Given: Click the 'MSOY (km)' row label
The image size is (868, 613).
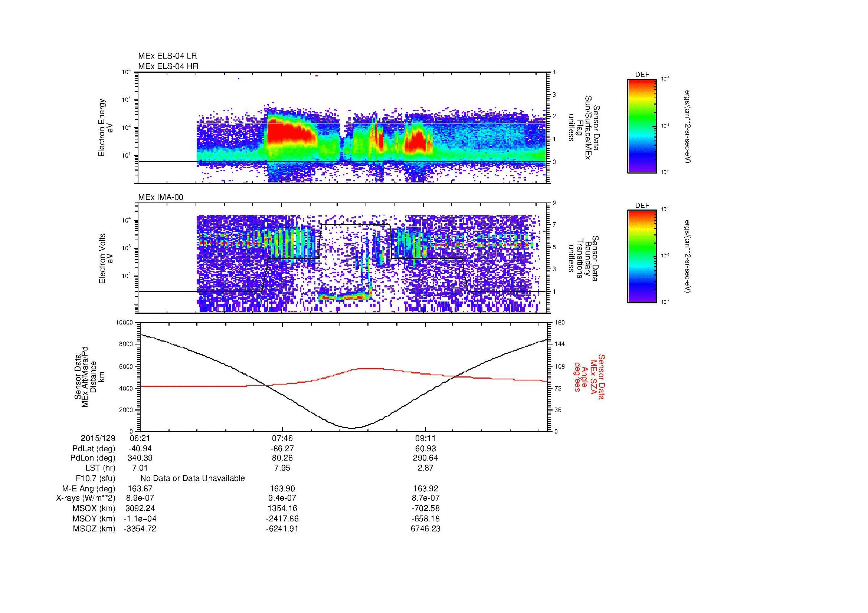Looking at the screenshot, I should pyautogui.click(x=94, y=518).
